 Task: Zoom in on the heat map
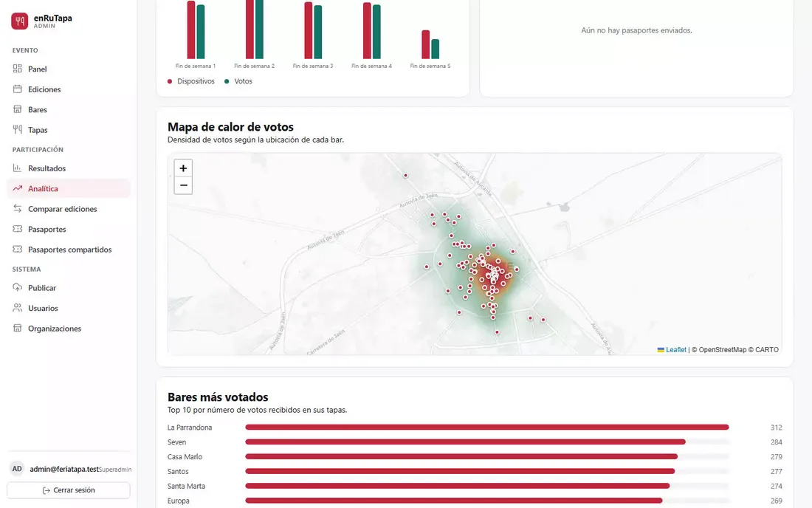(x=183, y=168)
